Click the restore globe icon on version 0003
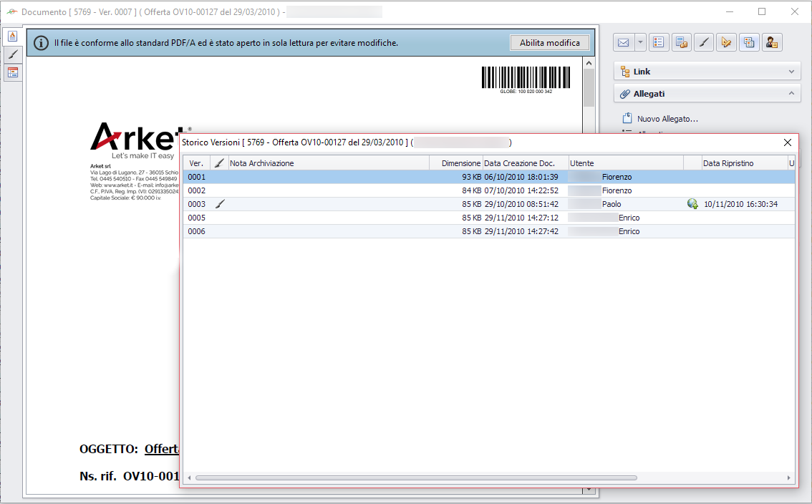Viewport: 812px width, 504px height. point(692,204)
